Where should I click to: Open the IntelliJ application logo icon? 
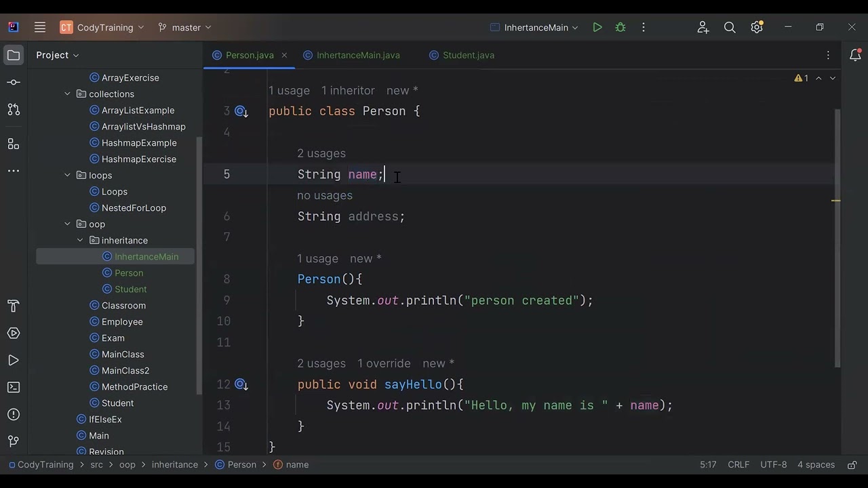(14, 27)
